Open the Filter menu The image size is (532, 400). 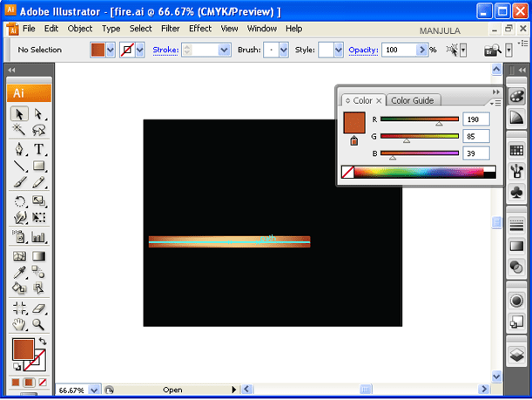pos(171,29)
